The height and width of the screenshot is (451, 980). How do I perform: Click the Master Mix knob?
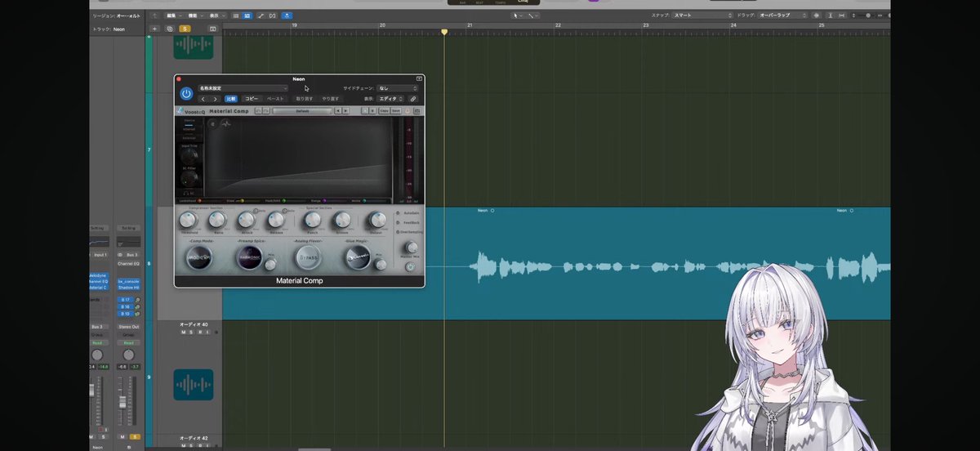[412, 247]
